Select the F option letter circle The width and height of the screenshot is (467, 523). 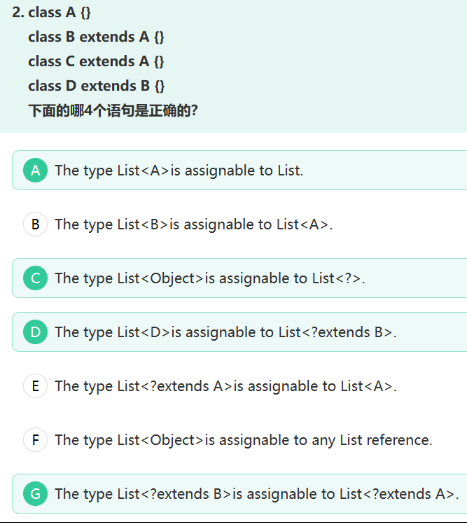[x=35, y=440]
